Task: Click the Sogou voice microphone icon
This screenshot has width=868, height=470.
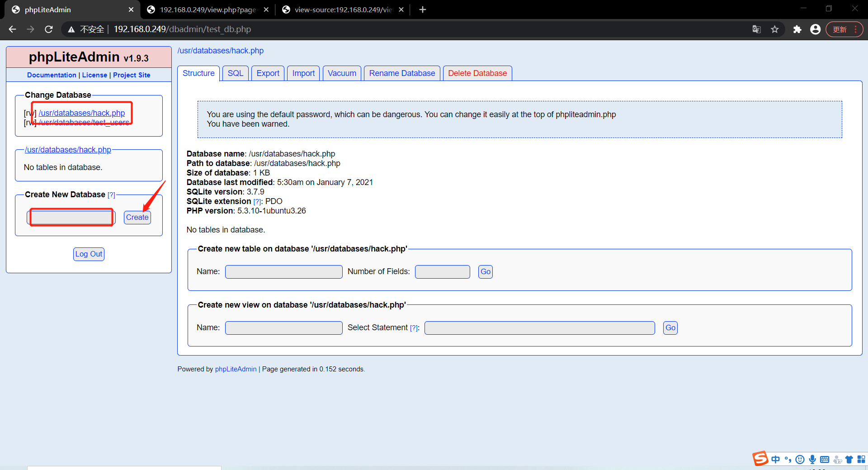Action: (812, 460)
